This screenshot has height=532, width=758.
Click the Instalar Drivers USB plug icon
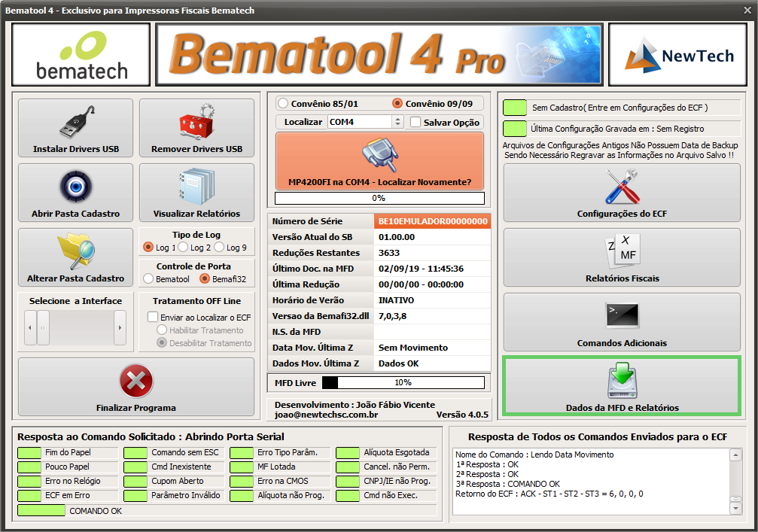tap(77, 122)
